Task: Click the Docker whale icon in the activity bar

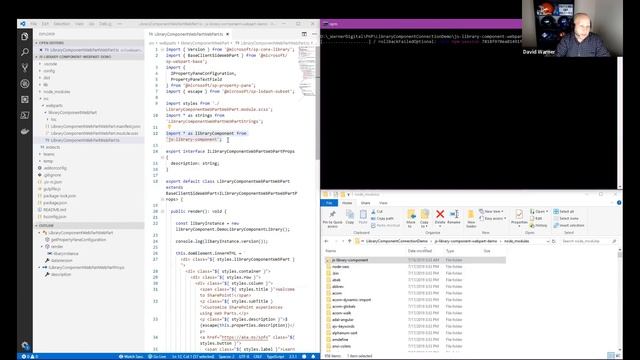Action: tap(24, 131)
